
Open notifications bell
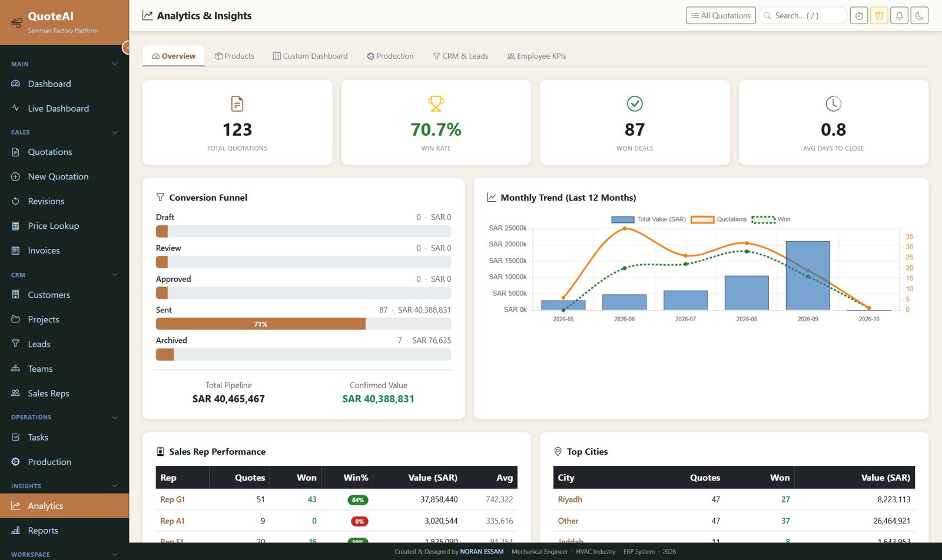click(x=900, y=16)
